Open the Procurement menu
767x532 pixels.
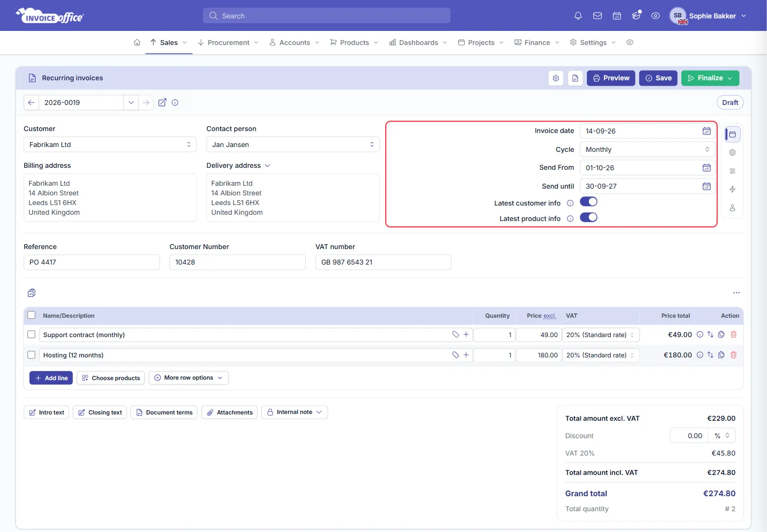point(228,43)
